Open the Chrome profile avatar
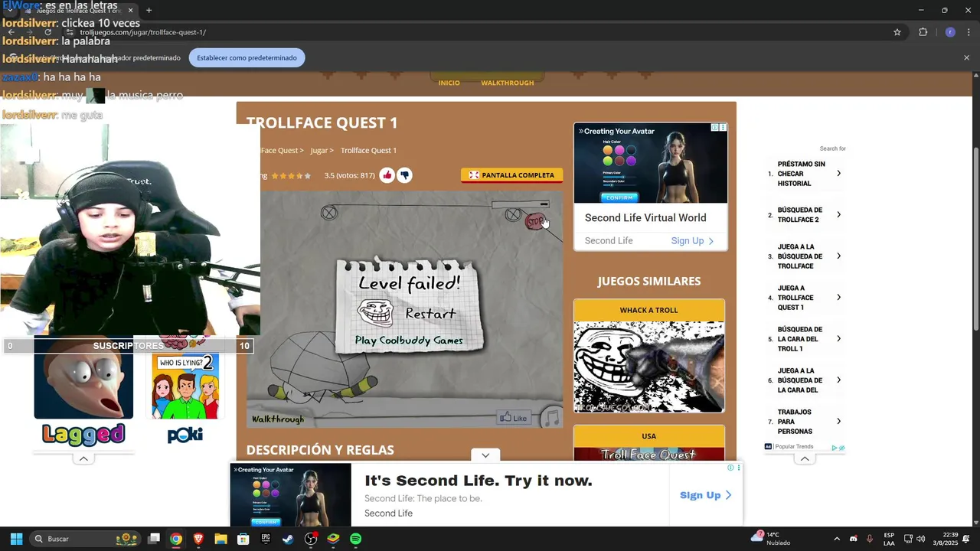The height and width of the screenshot is (551, 980). (x=950, y=32)
